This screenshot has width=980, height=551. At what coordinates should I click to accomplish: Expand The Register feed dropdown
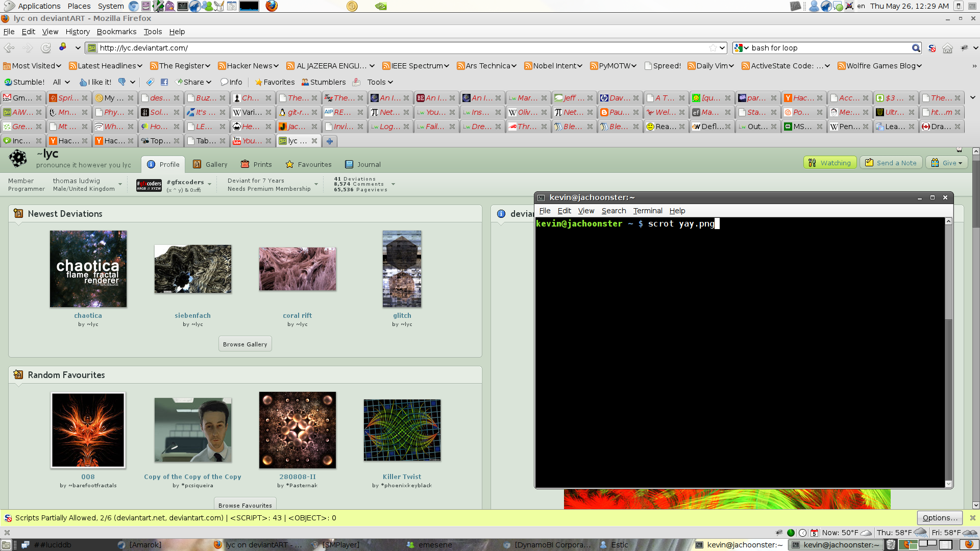[x=180, y=66]
